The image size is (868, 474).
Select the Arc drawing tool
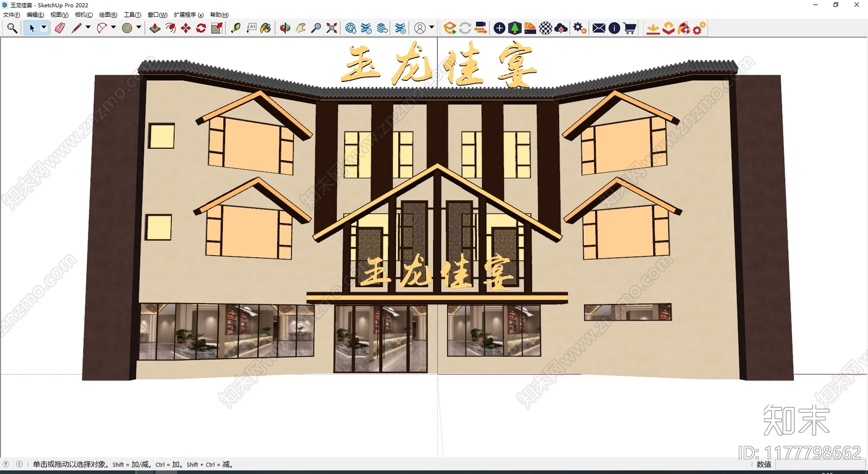coord(102,28)
